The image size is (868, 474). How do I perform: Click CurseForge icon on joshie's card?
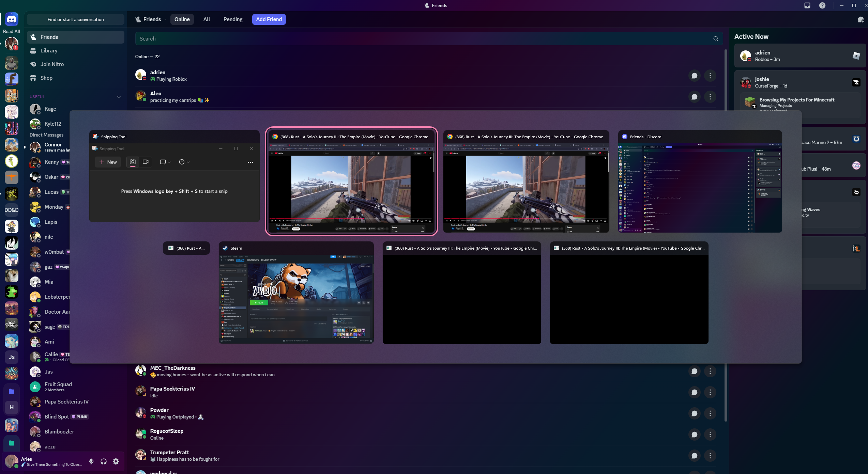[856, 82]
